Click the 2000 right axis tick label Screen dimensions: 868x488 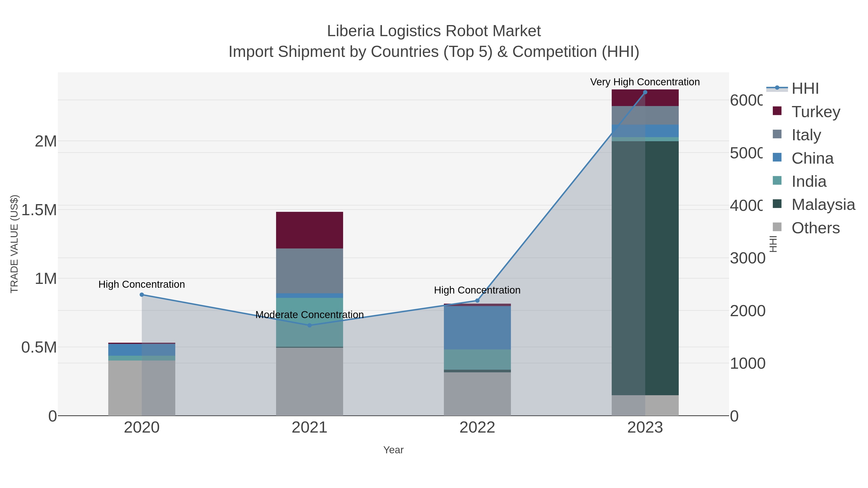pos(748,311)
